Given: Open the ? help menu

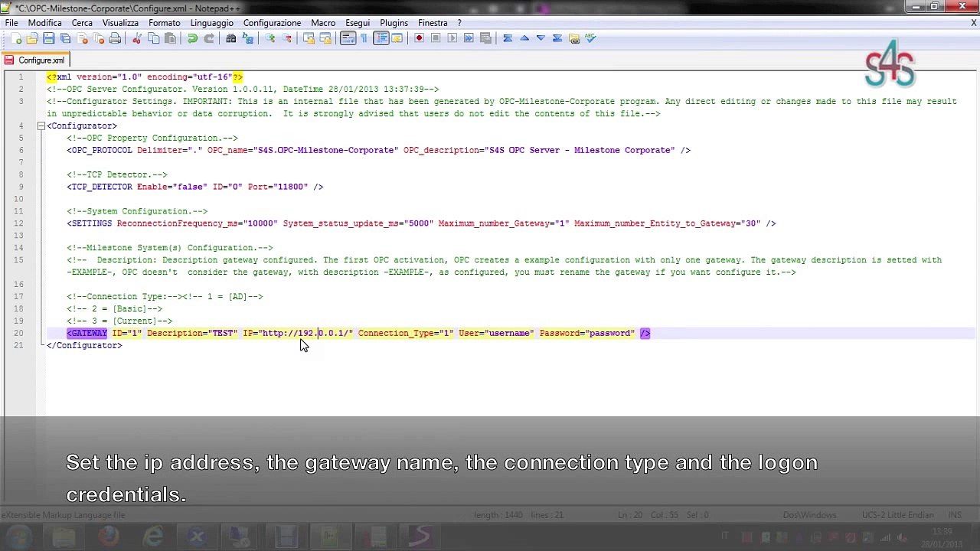Looking at the screenshot, I should click(x=459, y=23).
